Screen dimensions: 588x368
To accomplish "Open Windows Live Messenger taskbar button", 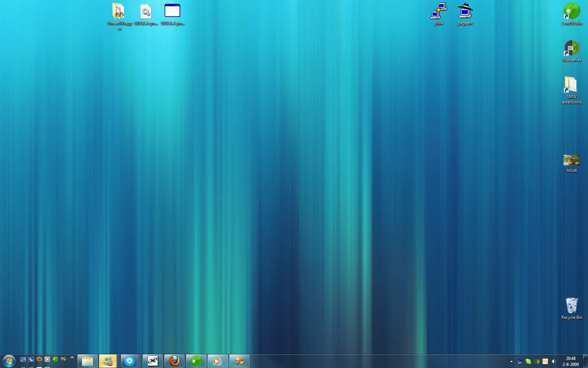I will coord(108,361).
